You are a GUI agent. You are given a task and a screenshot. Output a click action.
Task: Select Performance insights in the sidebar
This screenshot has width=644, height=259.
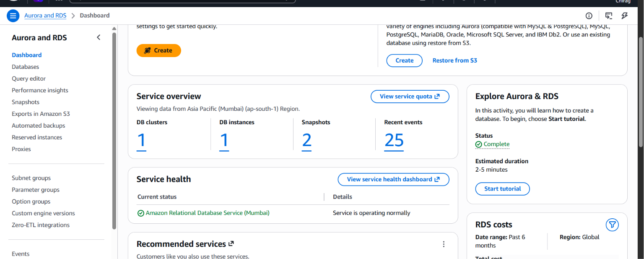(40, 90)
